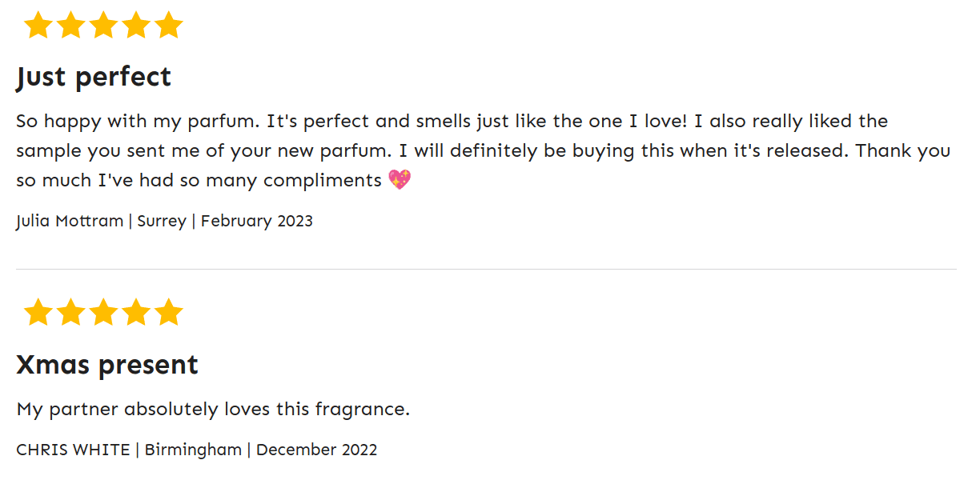Click fourth star of Just perfect review
Viewport: 980px width, 492px height.
pyautogui.click(x=136, y=26)
